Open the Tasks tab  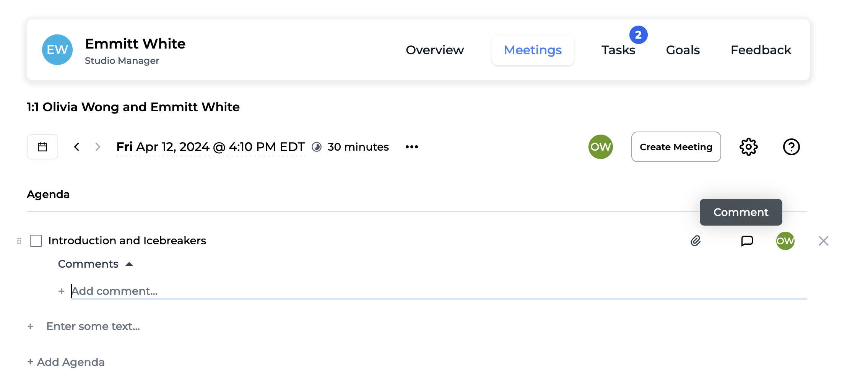click(x=618, y=50)
